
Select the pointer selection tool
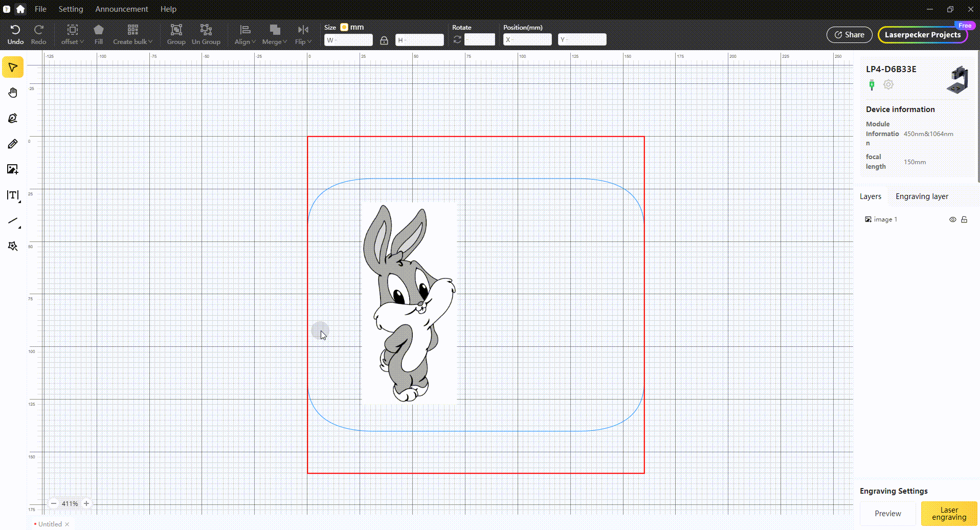coord(13,68)
